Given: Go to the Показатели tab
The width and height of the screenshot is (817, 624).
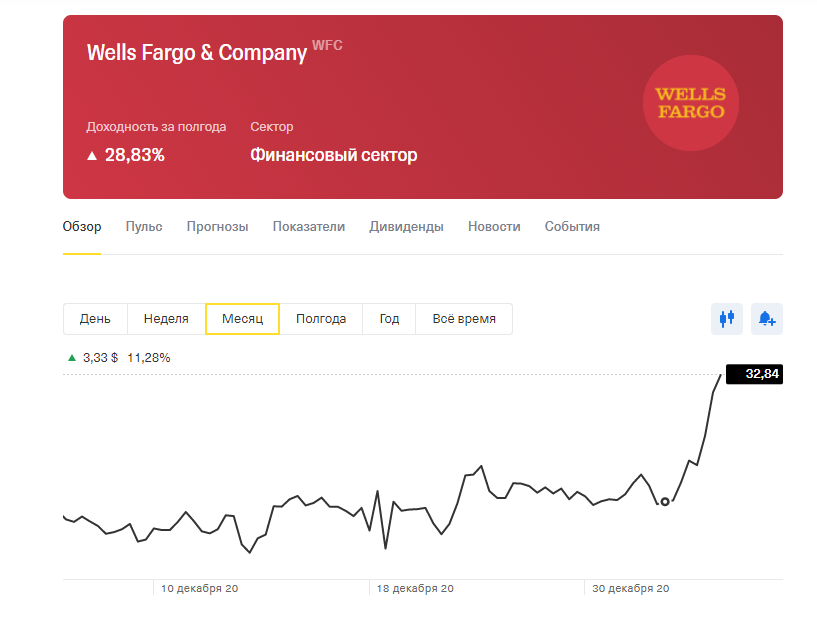Looking at the screenshot, I should coord(308,227).
